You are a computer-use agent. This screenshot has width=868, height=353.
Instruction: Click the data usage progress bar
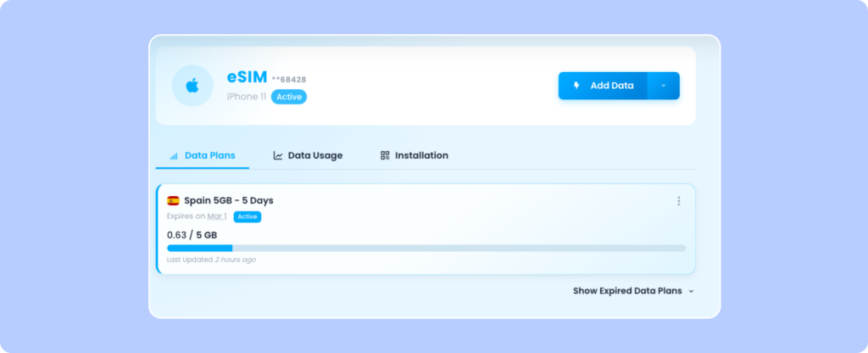pyautogui.click(x=426, y=248)
